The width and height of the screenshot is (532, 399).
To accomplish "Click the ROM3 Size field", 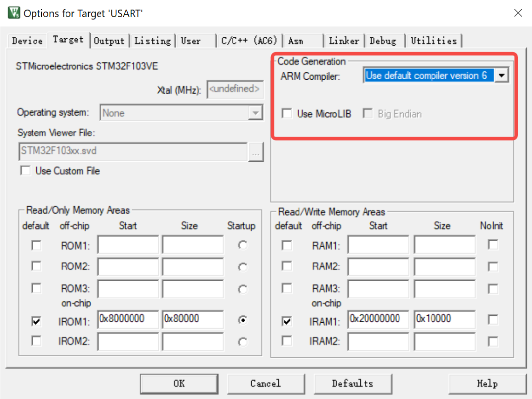I will coord(193,289).
